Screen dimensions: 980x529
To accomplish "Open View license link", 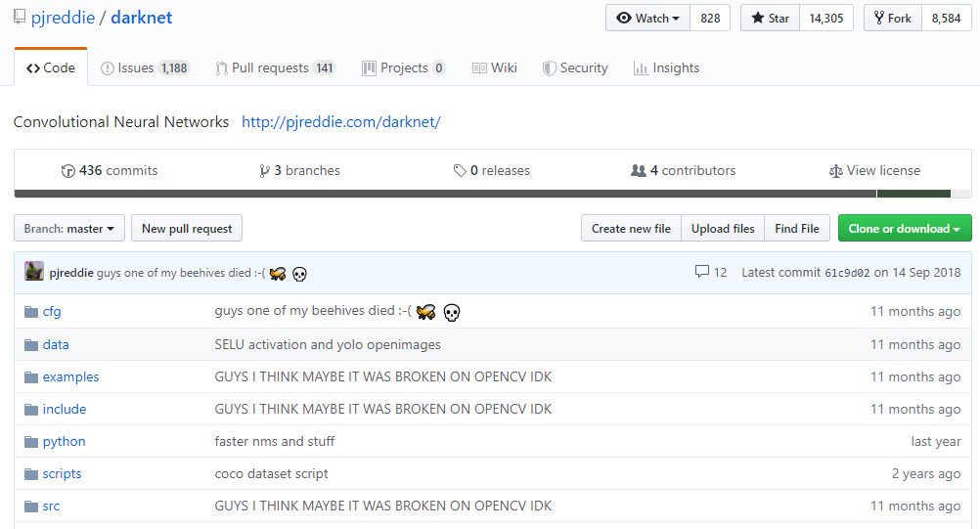I will pyautogui.click(x=875, y=170).
